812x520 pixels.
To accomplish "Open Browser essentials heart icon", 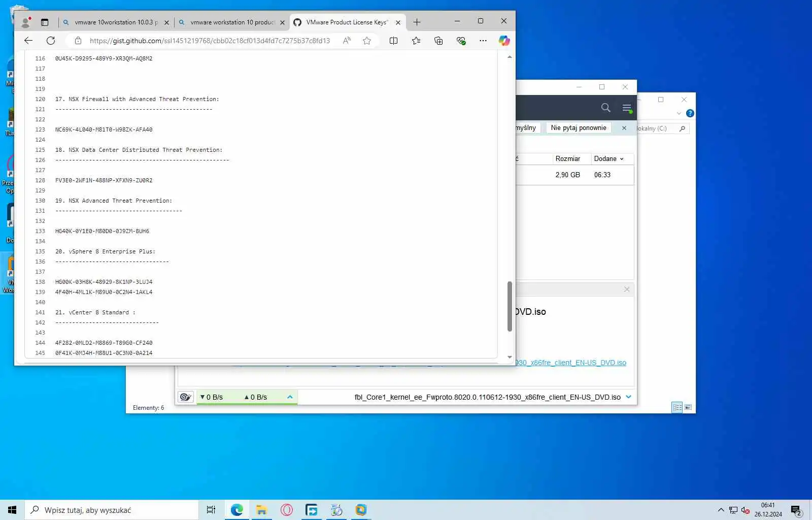I will click(461, 41).
